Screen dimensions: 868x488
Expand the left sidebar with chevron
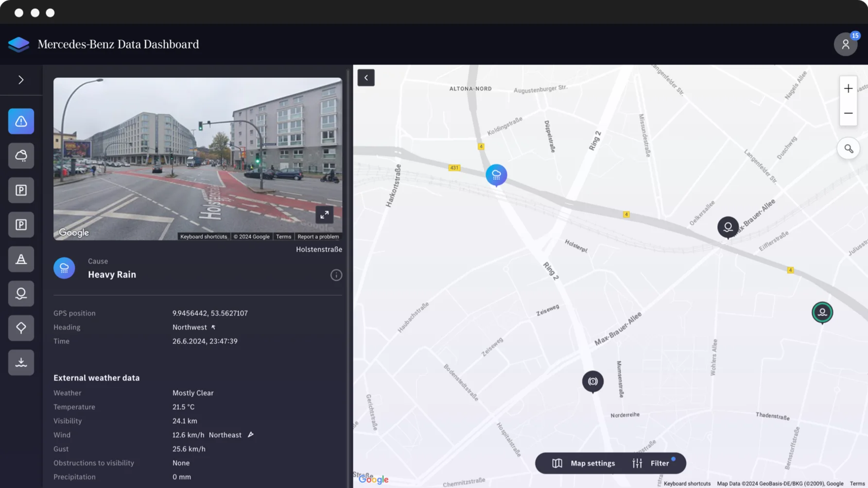[x=21, y=80]
